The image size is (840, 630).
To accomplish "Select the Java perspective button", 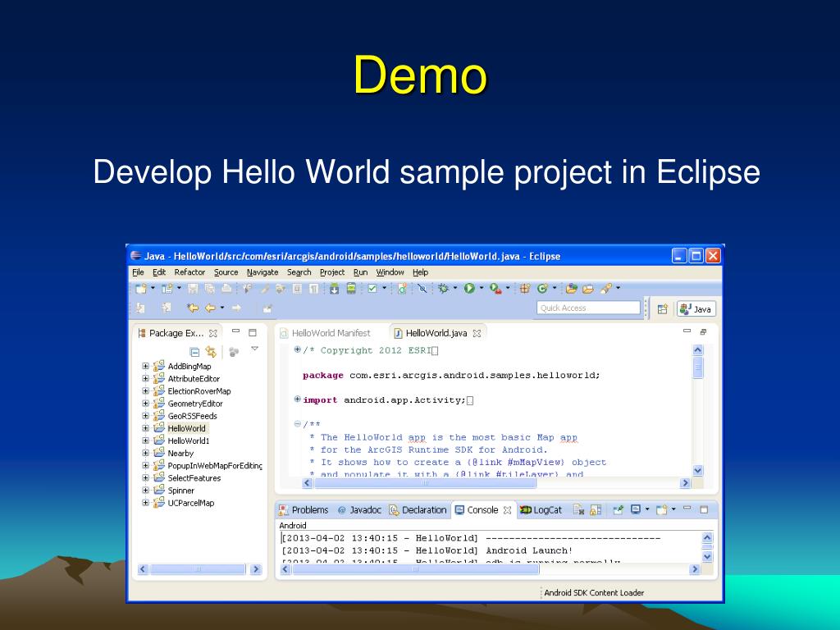I will [x=696, y=309].
